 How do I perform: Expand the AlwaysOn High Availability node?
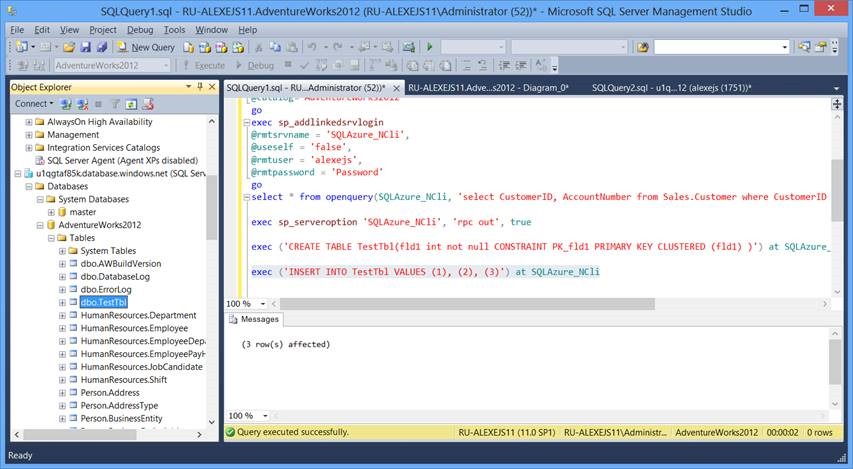tap(29, 122)
